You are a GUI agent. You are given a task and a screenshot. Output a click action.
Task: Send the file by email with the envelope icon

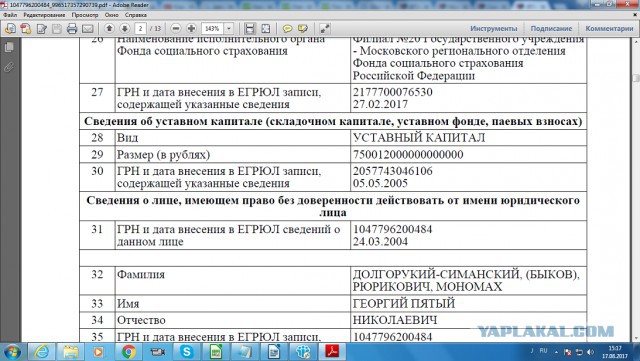point(88,29)
